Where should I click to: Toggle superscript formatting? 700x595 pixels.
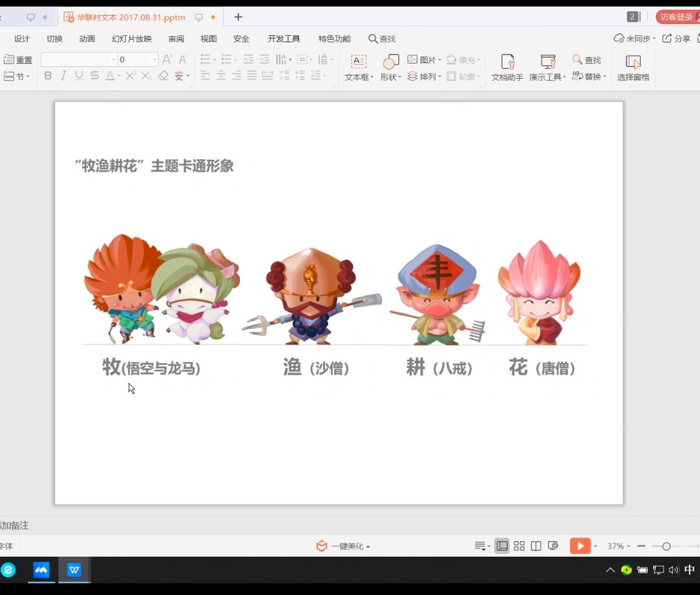click(131, 76)
